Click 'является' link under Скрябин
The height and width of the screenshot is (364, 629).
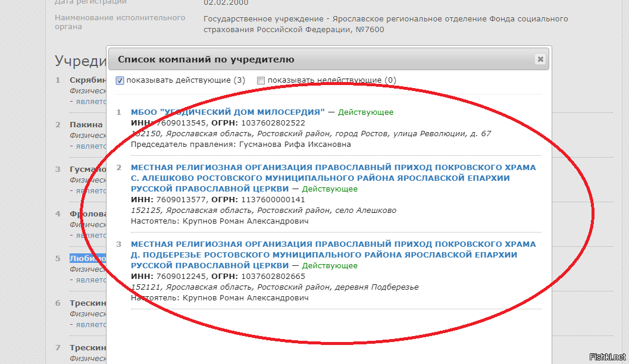pyautogui.click(x=90, y=101)
